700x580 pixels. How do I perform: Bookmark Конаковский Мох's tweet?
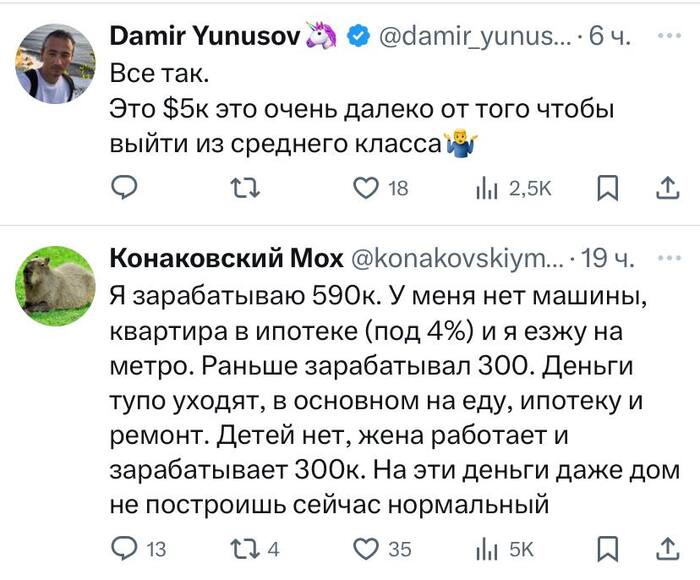point(607,548)
